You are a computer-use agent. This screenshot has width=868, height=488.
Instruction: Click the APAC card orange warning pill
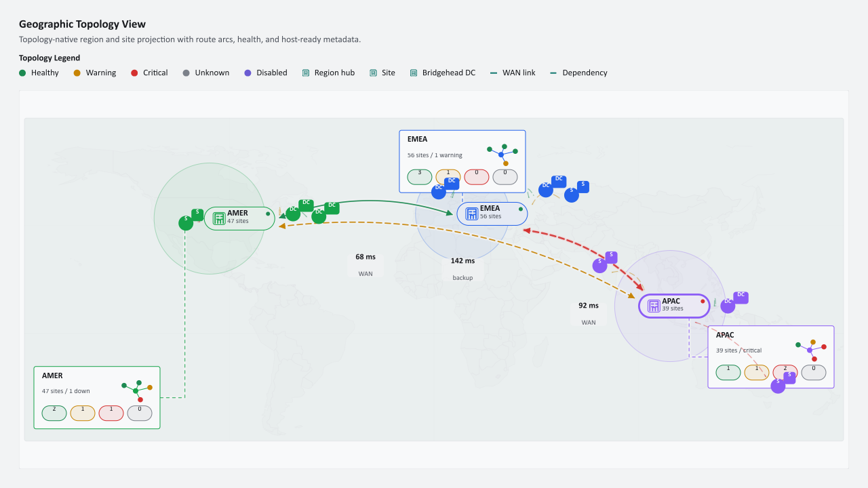[x=757, y=372]
